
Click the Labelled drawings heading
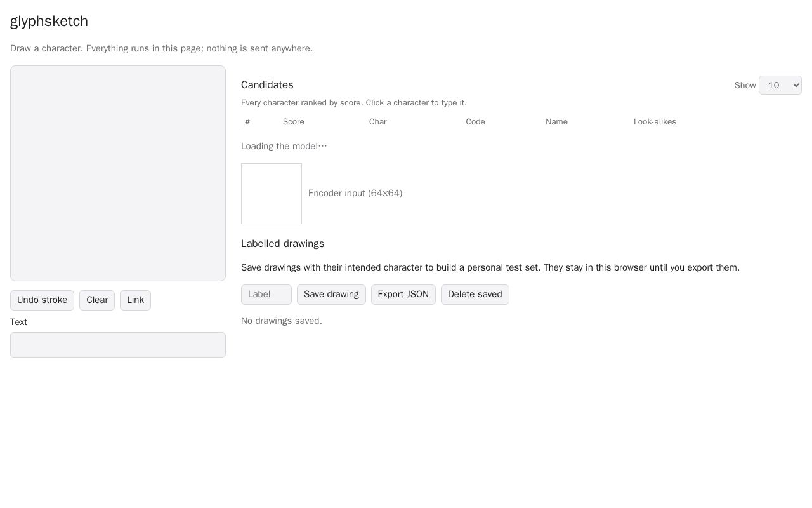(282, 244)
